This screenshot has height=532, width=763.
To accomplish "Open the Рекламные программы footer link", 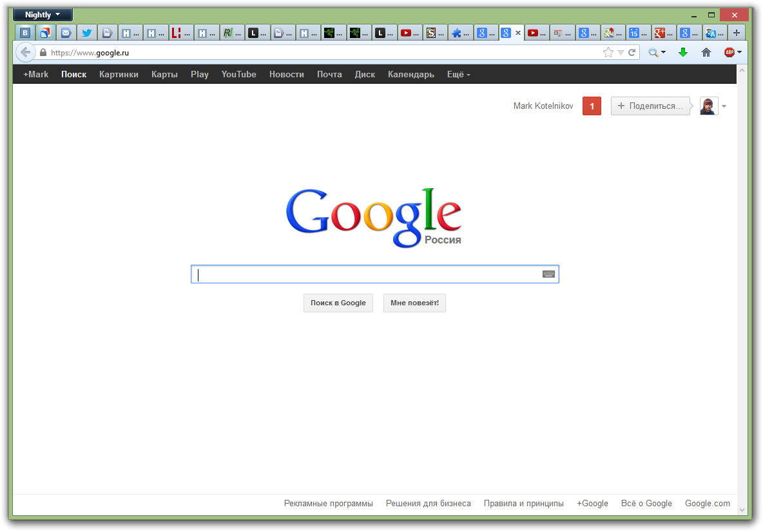I will [329, 503].
